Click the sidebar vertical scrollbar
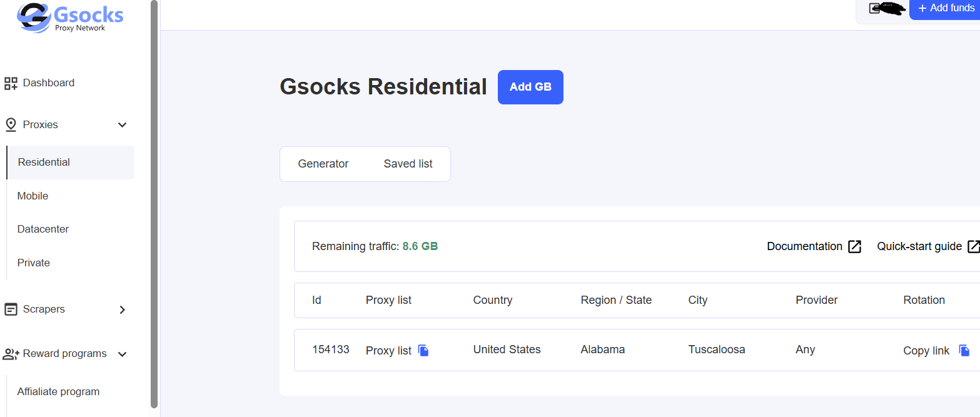This screenshot has width=980, height=417. click(x=154, y=204)
